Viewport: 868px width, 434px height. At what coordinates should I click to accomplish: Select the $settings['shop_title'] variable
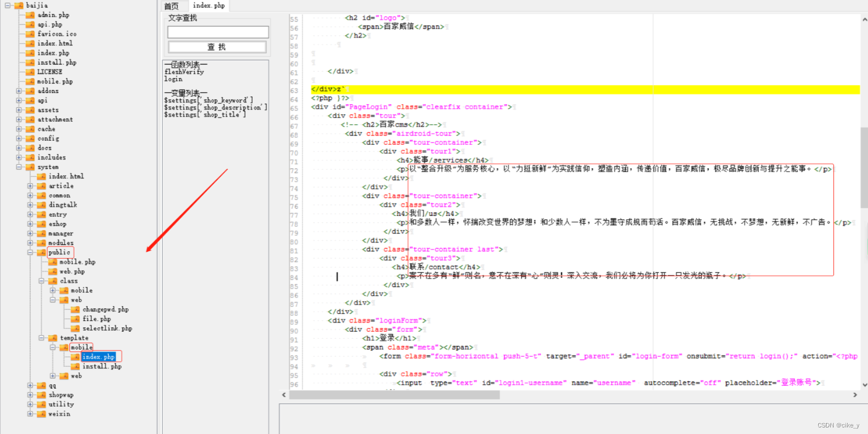coord(205,115)
